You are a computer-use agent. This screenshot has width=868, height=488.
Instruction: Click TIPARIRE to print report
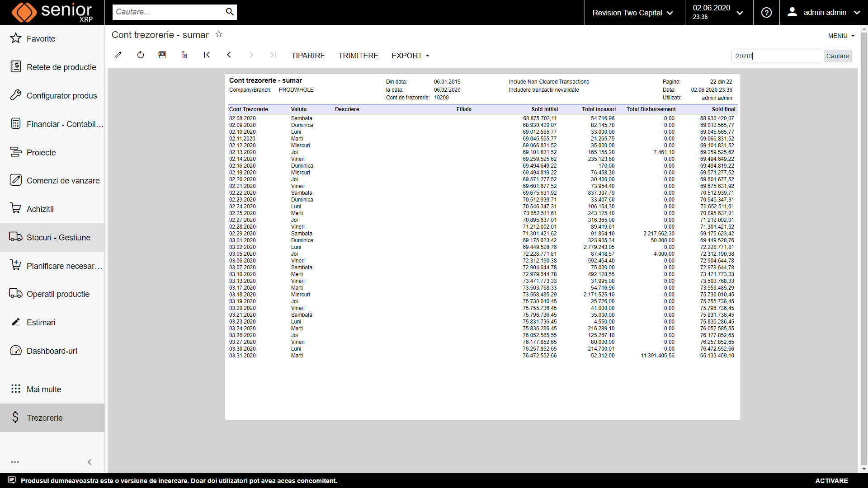(x=308, y=56)
